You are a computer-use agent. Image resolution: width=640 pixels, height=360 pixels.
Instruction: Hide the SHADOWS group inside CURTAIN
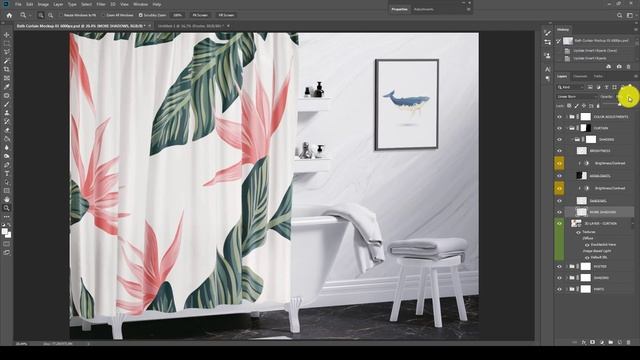coord(560,140)
